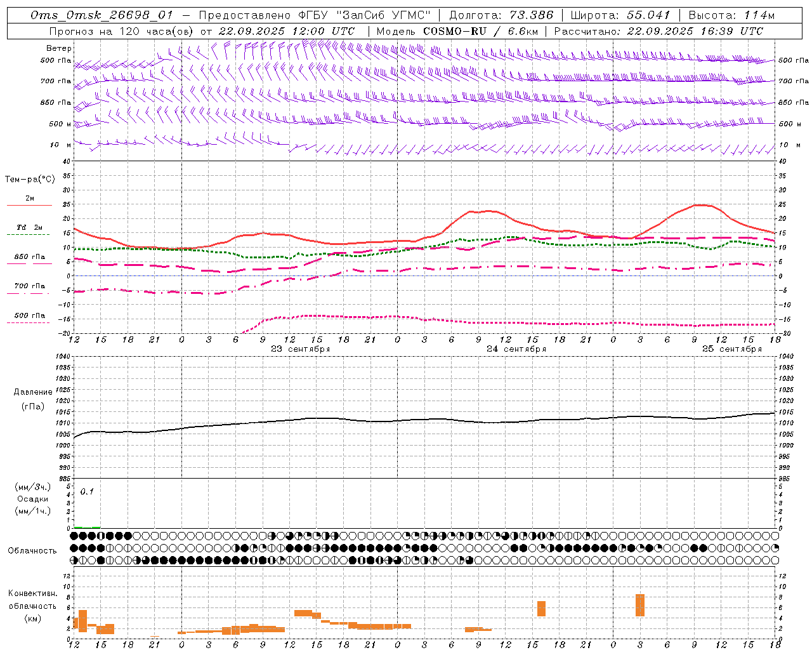The height and width of the screenshot is (650, 812).
Task: Click the 'Осадки' precipitation label
Action: click(32, 499)
